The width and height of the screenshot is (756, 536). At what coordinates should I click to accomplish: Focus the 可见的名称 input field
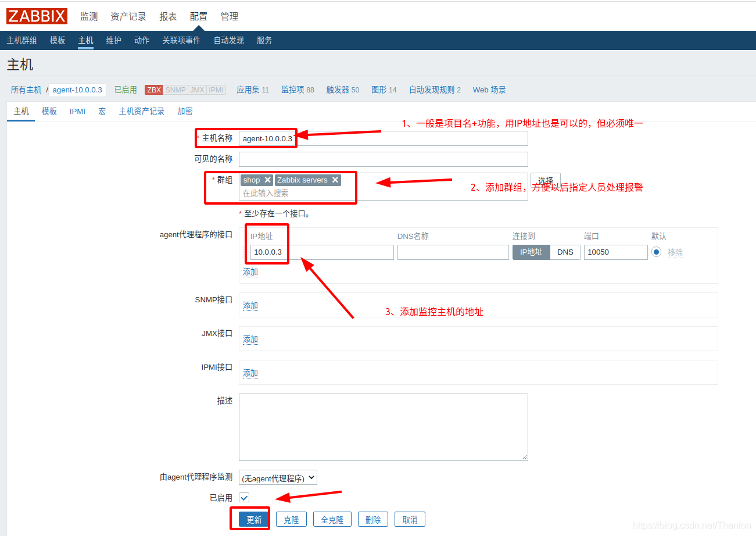[384, 159]
